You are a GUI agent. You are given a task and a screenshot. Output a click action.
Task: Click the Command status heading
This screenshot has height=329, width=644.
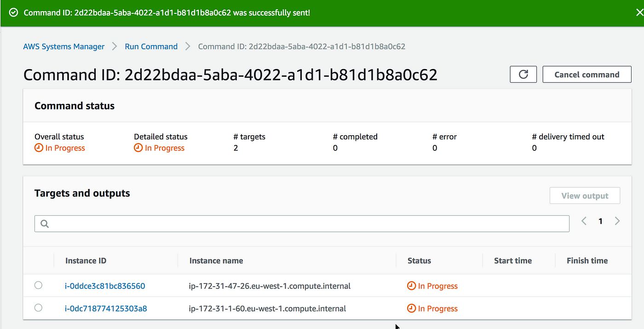pos(75,106)
